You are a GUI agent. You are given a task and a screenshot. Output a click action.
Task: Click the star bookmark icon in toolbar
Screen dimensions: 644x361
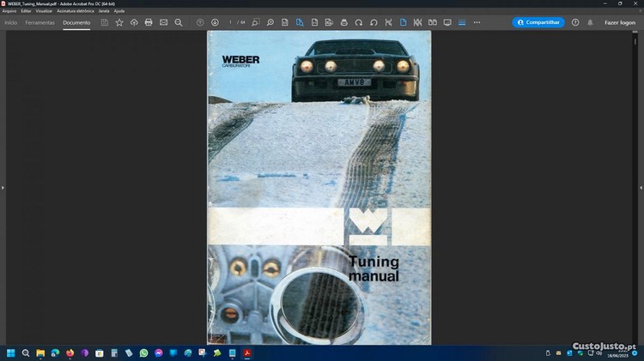tap(119, 22)
